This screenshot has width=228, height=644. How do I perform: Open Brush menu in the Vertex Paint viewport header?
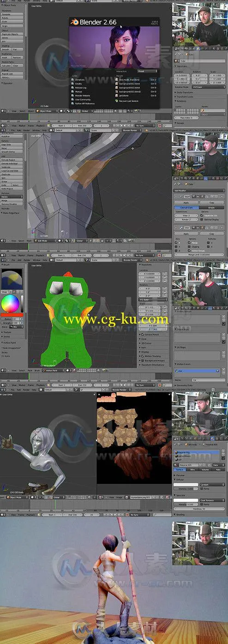click(37, 370)
